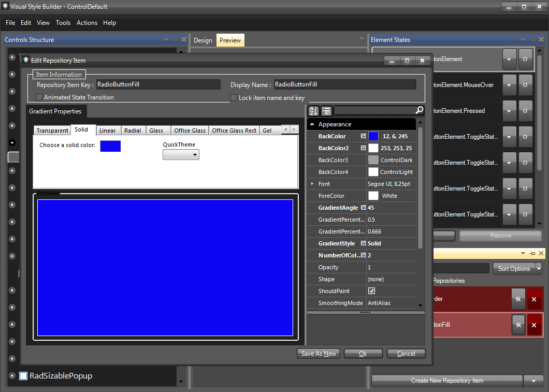Viewport: 549px width, 392px height.
Task: Delete the ButtonFill repository item with the X icon
Action: click(x=534, y=325)
